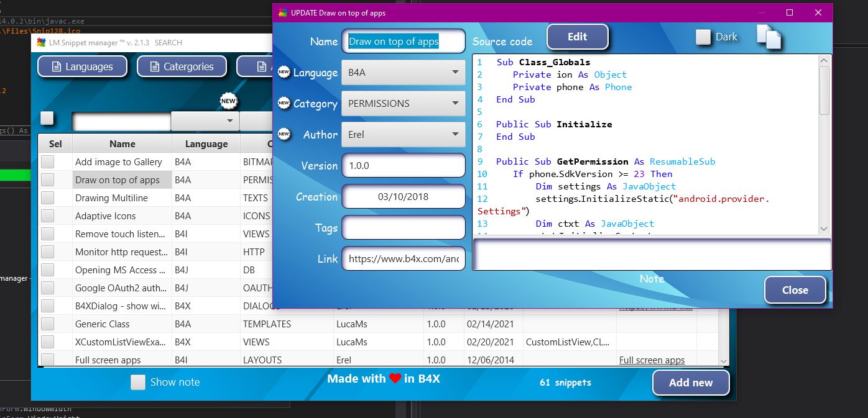Open the Full screen apps link

[x=652, y=360]
